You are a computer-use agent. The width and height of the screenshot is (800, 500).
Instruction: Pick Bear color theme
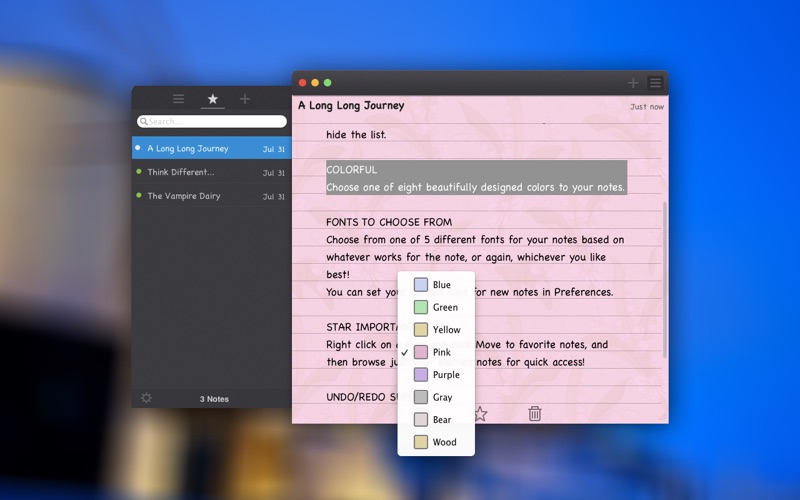436,419
